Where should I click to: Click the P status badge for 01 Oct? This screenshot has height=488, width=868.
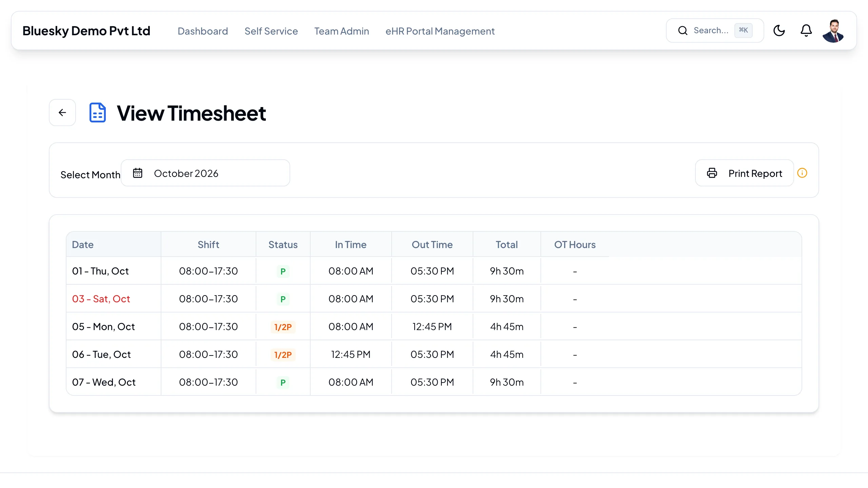pyautogui.click(x=283, y=271)
